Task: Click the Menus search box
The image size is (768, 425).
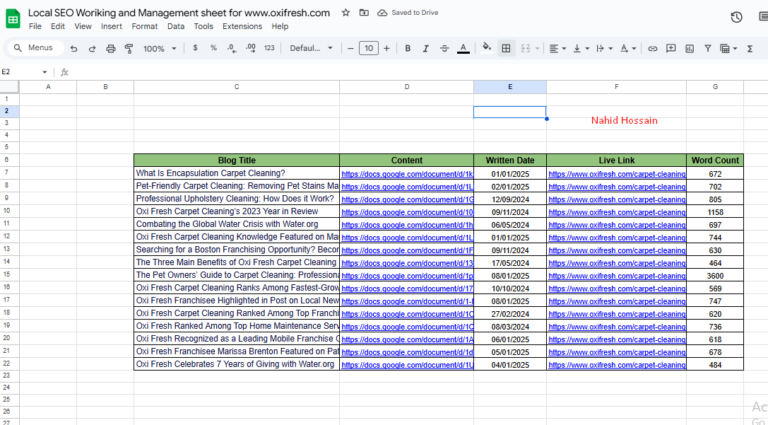Action: tap(35, 48)
